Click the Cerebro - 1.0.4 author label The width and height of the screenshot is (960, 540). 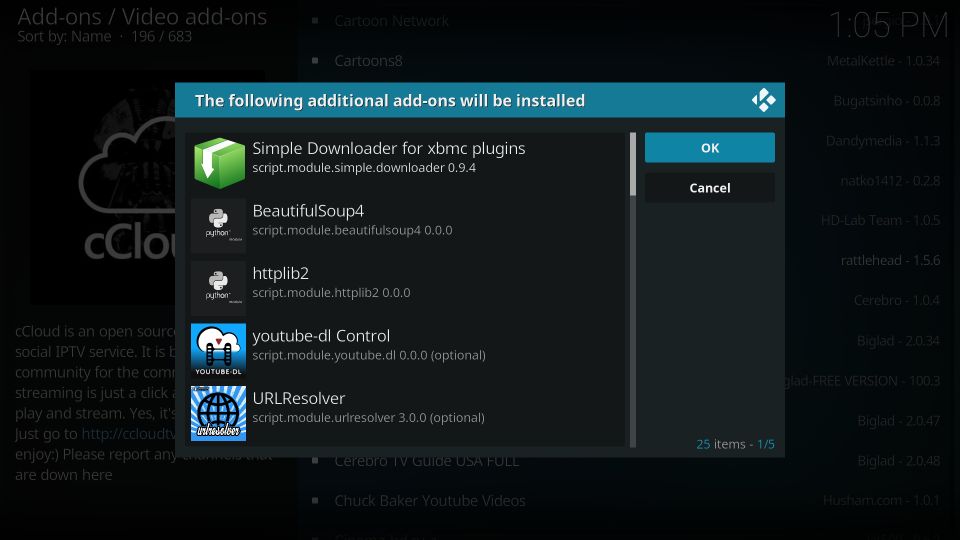(x=897, y=300)
